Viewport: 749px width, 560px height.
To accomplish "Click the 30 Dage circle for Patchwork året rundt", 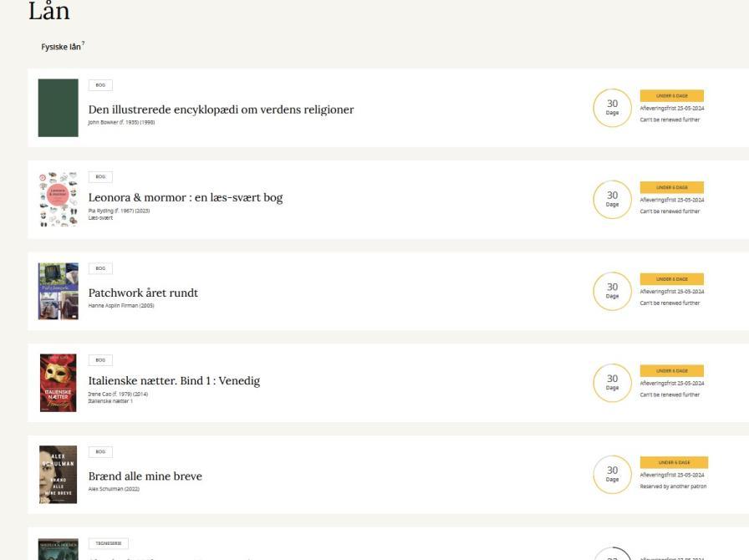I will pos(612,292).
